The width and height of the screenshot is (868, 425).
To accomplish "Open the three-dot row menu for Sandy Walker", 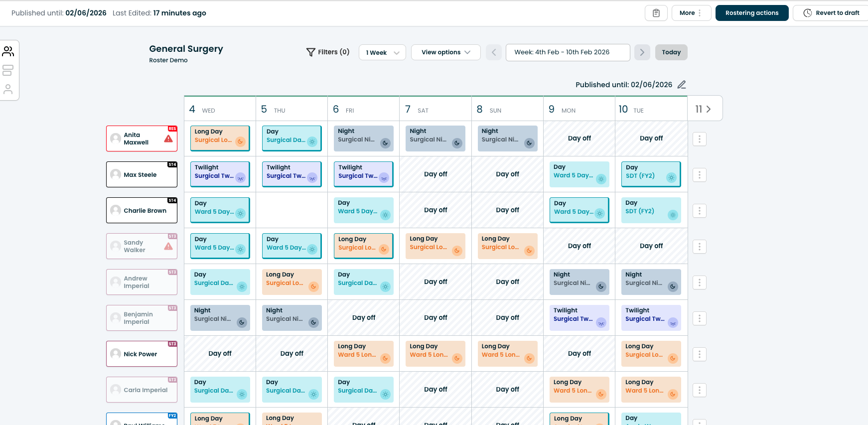I will [x=699, y=247].
